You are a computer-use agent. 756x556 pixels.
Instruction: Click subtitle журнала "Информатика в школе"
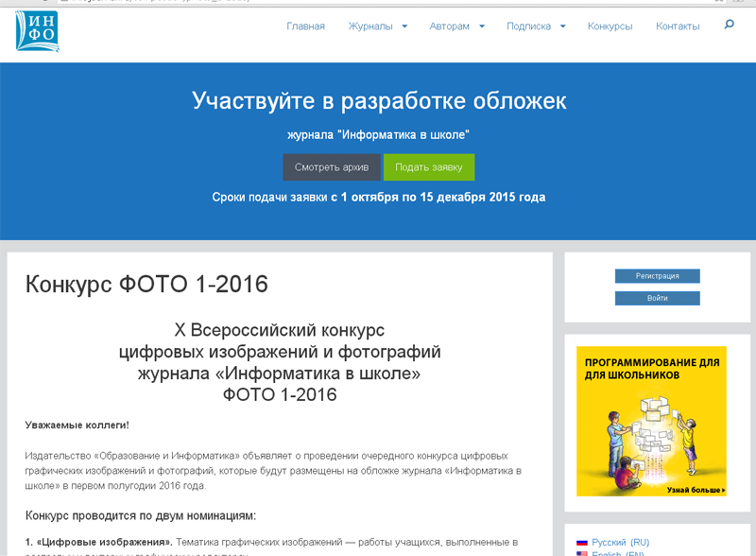[x=379, y=134]
